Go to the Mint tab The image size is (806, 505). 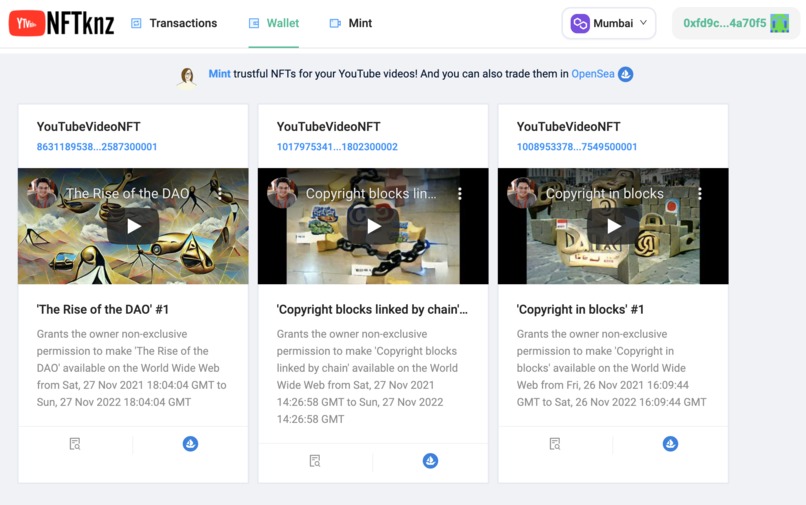click(x=351, y=23)
